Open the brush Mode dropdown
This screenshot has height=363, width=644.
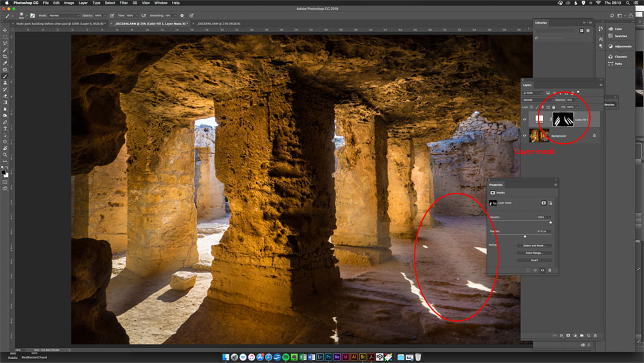64,15
